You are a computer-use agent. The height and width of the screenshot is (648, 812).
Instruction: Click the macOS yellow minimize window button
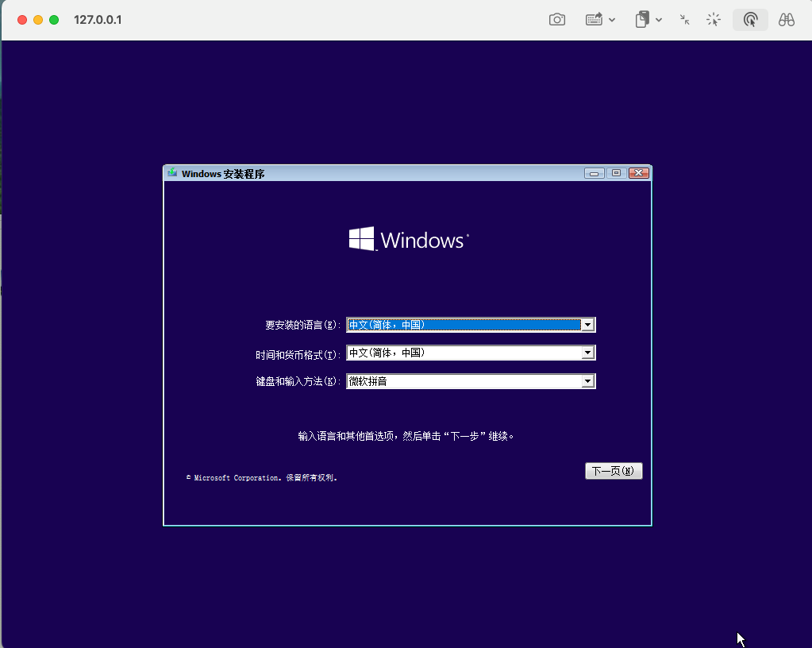click(x=38, y=19)
